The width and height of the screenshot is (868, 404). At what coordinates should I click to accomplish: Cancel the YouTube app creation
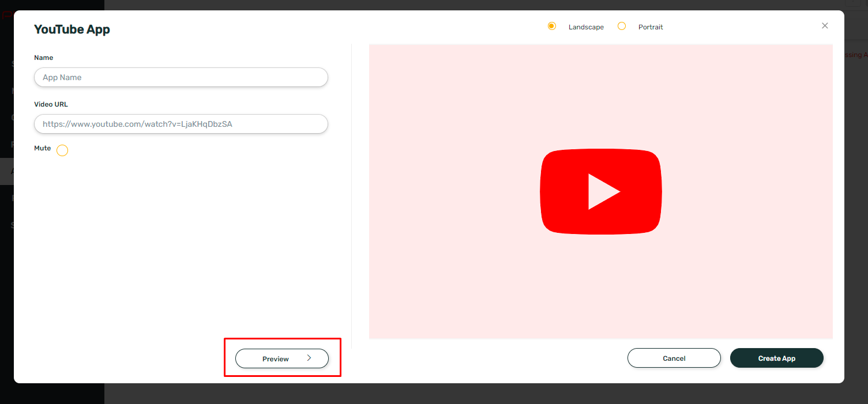(x=674, y=358)
